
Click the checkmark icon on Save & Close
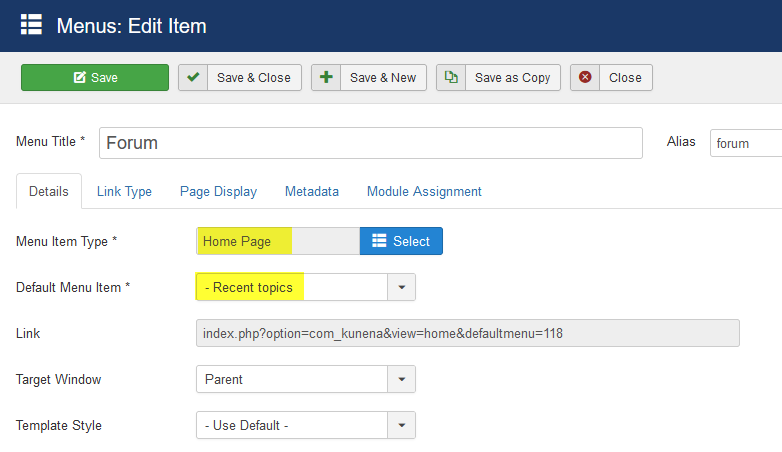pyautogui.click(x=193, y=78)
